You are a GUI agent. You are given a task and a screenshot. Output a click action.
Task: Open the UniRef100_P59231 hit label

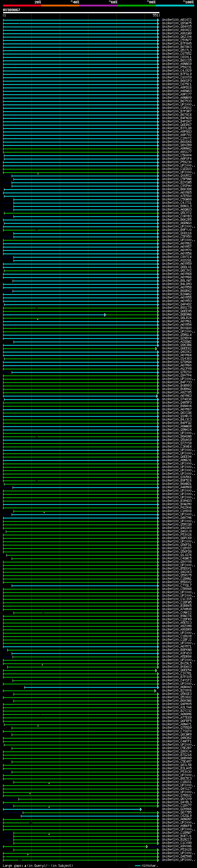click(176, 67)
